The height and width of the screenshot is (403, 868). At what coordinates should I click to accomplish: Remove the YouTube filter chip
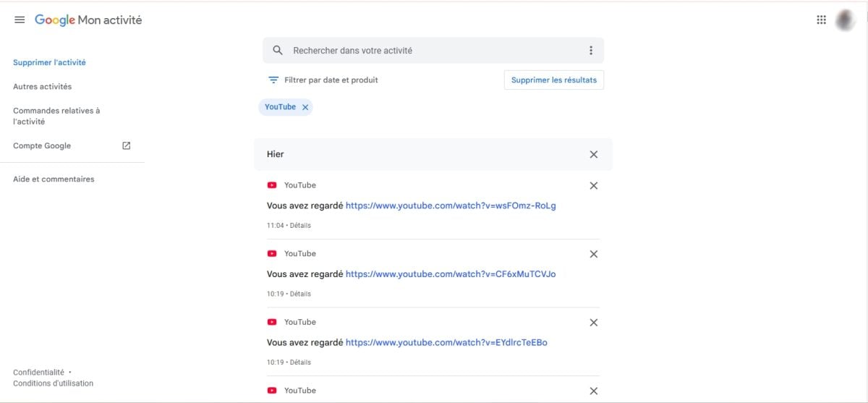coord(305,107)
